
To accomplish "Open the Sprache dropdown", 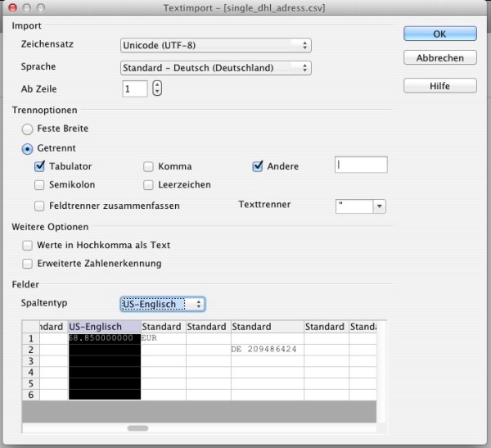I will 216,68.
